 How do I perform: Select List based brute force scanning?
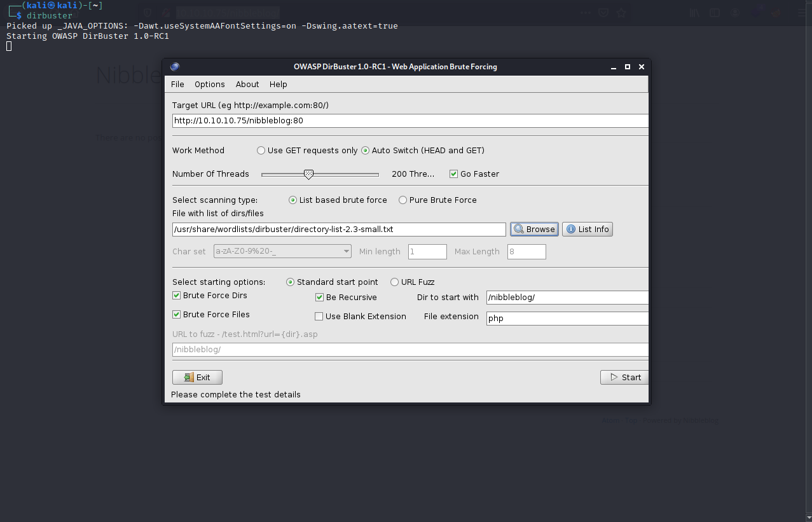(x=338, y=200)
